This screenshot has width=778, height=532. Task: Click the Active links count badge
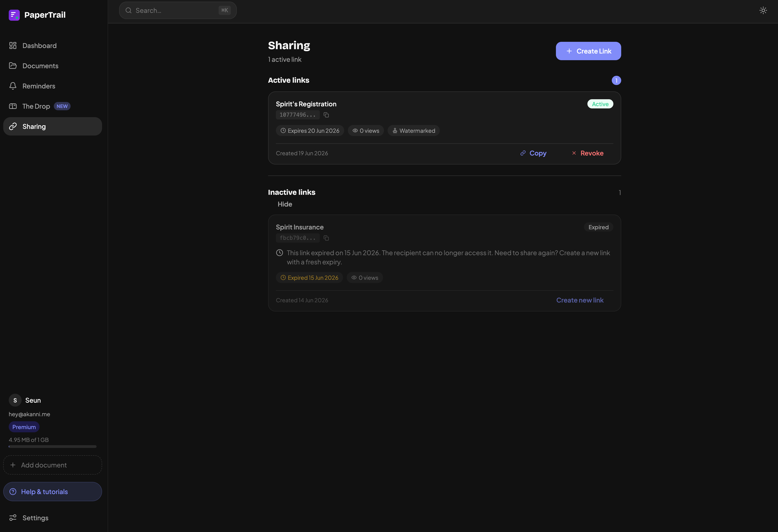(616, 81)
